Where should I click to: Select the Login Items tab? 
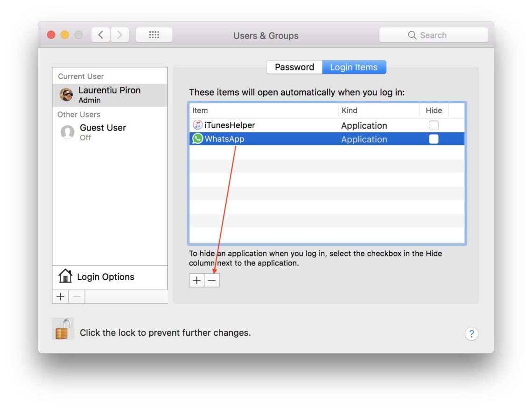coord(354,67)
